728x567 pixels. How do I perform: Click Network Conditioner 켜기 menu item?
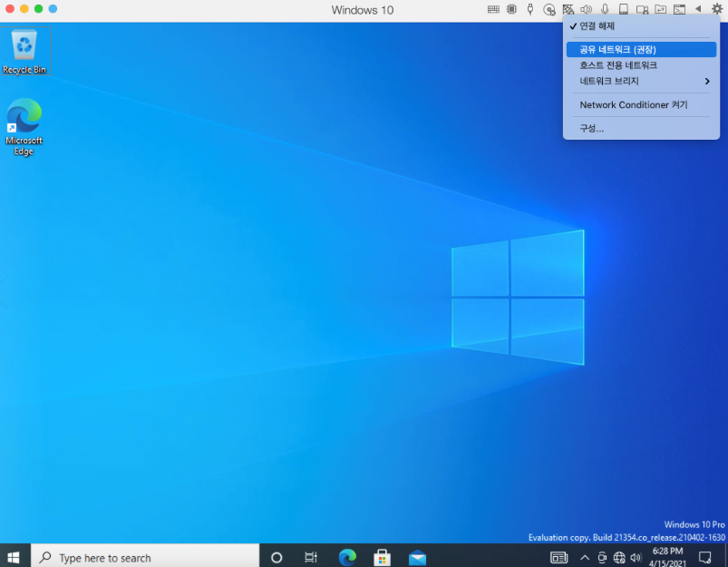point(641,104)
